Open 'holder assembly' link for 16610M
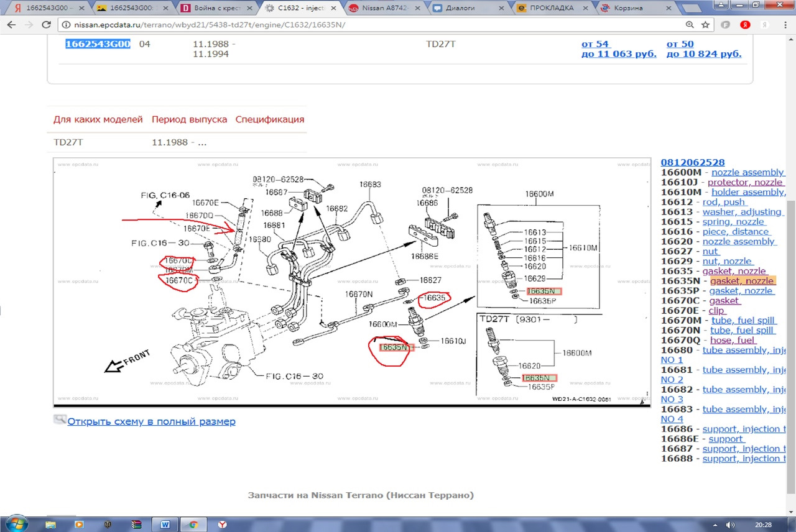Viewport: 796px width, 532px height. pos(748,192)
